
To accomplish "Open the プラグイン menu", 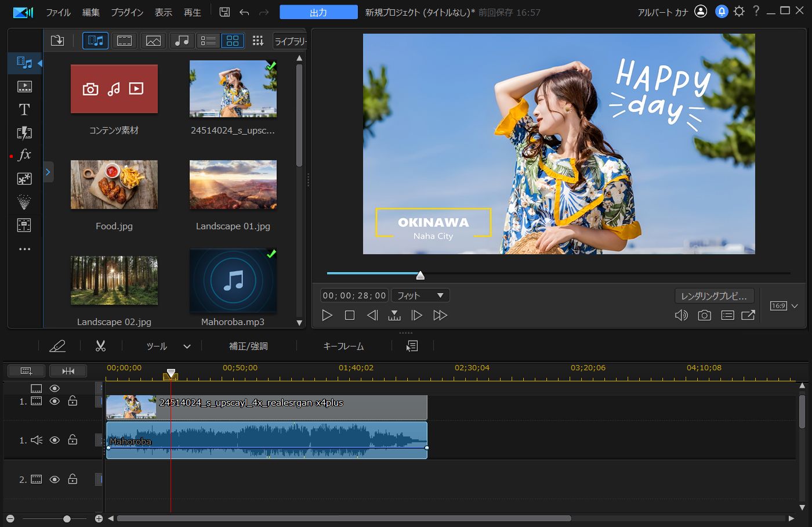I will coord(127,12).
